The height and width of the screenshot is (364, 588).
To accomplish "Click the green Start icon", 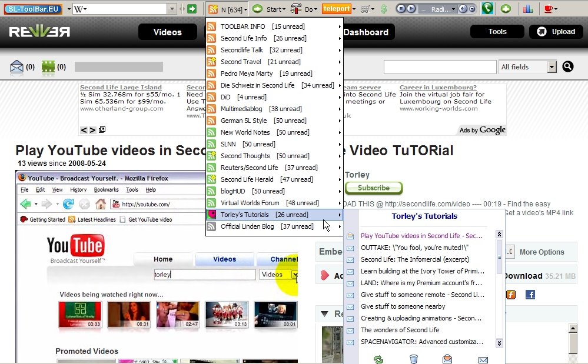I will (257, 9).
